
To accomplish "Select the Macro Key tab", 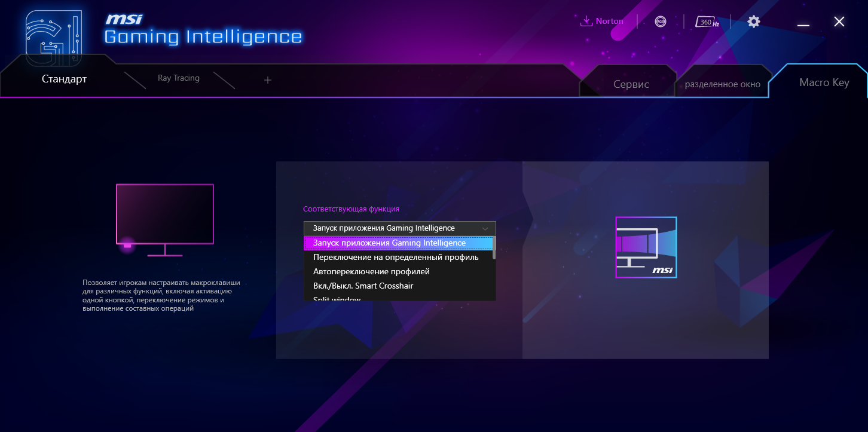I will point(824,82).
